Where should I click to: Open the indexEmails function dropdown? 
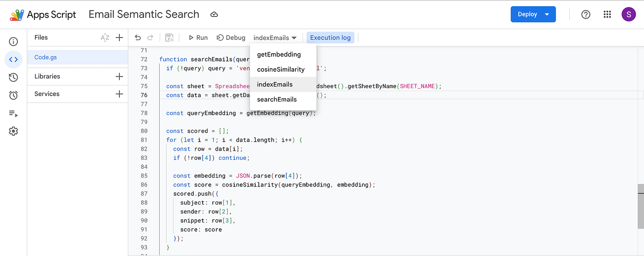click(x=275, y=38)
